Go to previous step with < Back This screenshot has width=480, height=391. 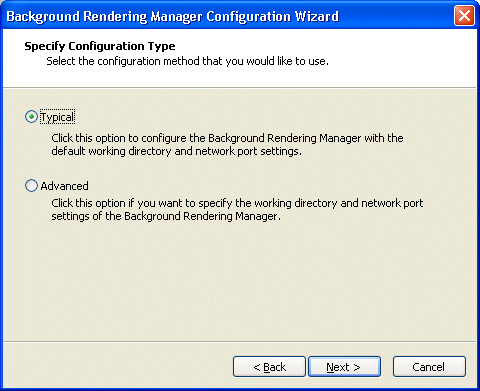coord(269,367)
